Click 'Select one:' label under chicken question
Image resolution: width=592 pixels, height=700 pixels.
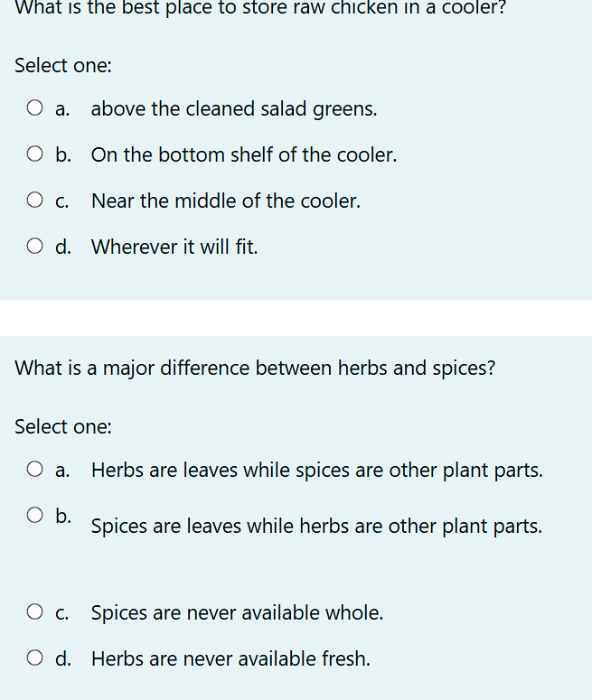63,66
